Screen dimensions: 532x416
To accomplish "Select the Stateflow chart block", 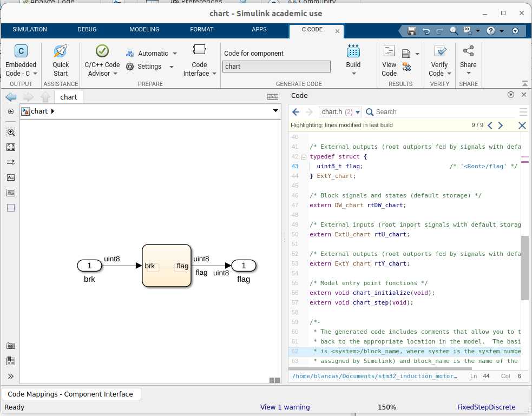I will 167,266.
